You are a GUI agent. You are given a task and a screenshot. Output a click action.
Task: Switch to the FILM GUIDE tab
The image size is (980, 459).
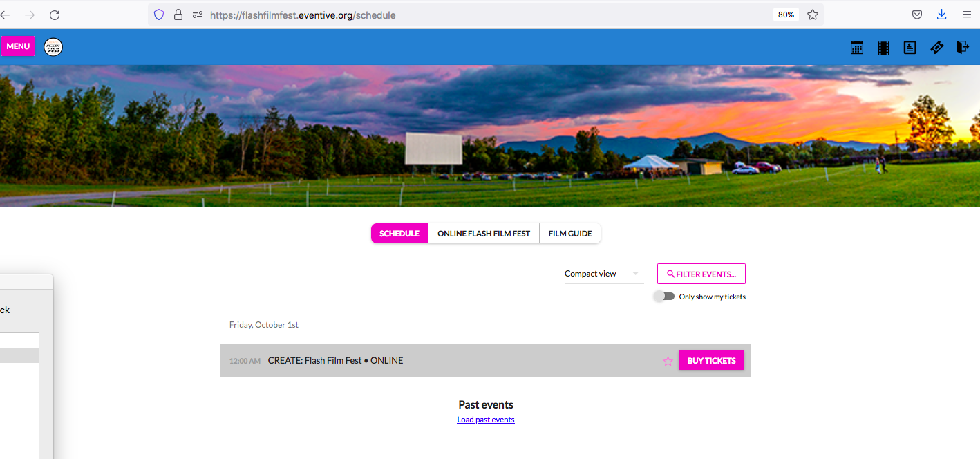click(x=570, y=234)
